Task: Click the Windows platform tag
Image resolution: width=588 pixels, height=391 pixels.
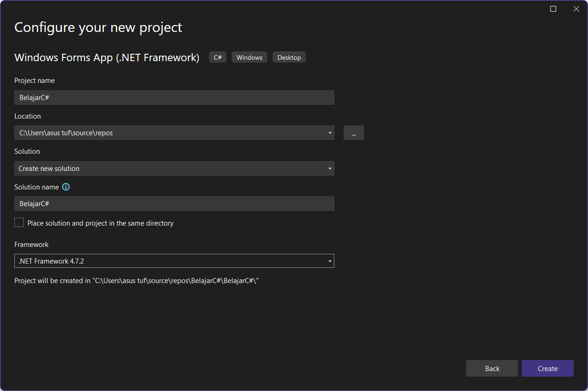Action: (x=249, y=57)
